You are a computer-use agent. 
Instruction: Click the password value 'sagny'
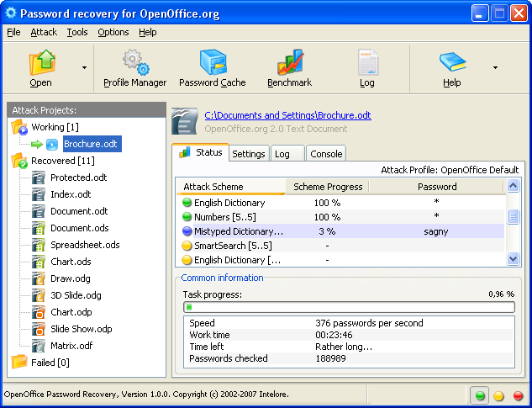[x=436, y=231]
